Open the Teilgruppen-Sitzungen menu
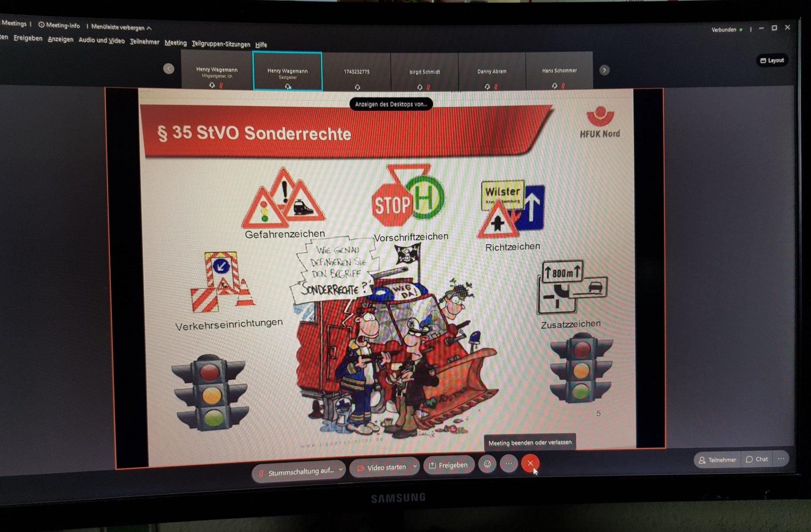 pos(220,44)
